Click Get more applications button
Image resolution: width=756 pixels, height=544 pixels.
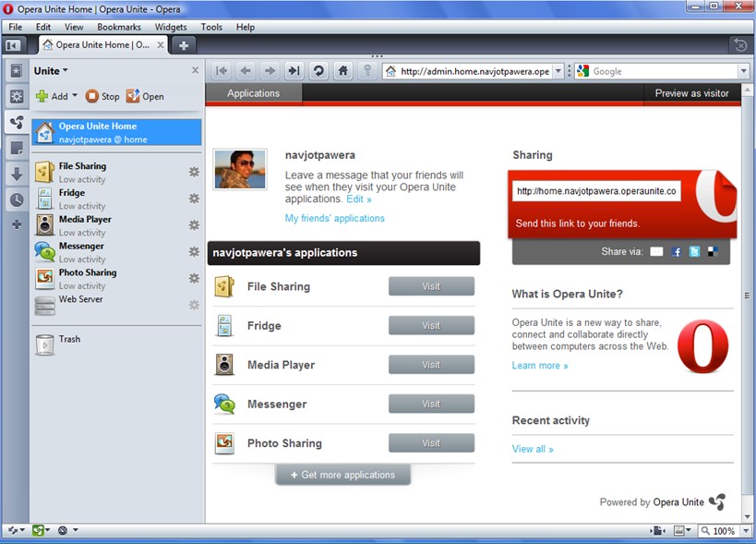(342, 475)
